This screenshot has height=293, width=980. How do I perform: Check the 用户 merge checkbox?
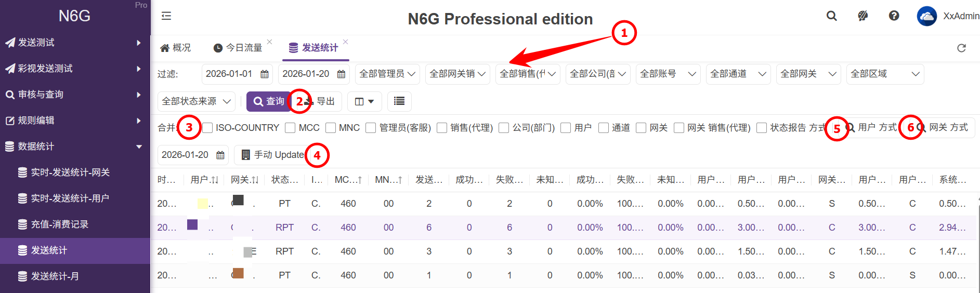point(566,128)
